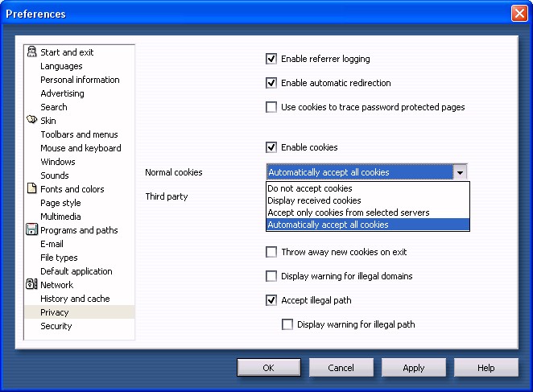Click the Apply button
Screen dimensions: 533x392
414,368
